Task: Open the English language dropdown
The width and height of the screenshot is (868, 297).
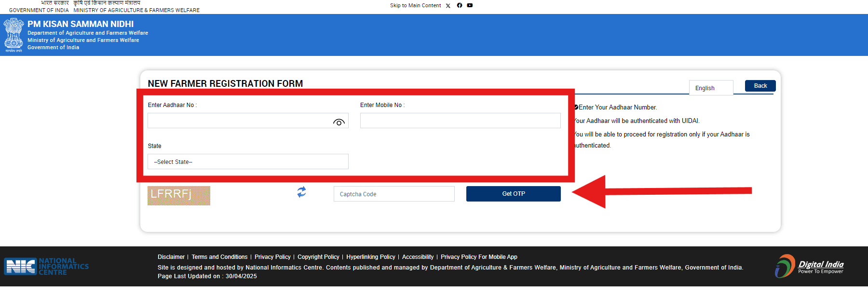Action: (711, 88)
